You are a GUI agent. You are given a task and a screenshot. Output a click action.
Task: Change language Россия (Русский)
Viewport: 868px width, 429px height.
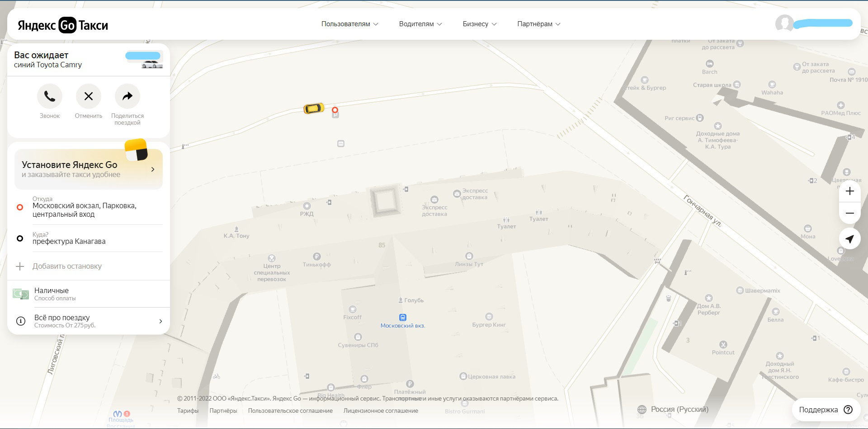point(673,410)
